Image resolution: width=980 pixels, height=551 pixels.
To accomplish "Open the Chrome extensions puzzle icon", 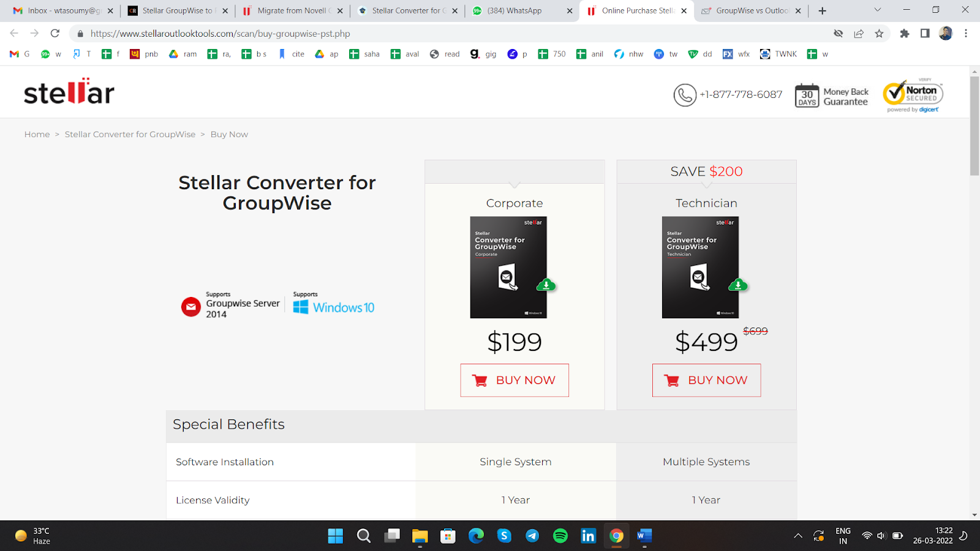I will 905,34.
